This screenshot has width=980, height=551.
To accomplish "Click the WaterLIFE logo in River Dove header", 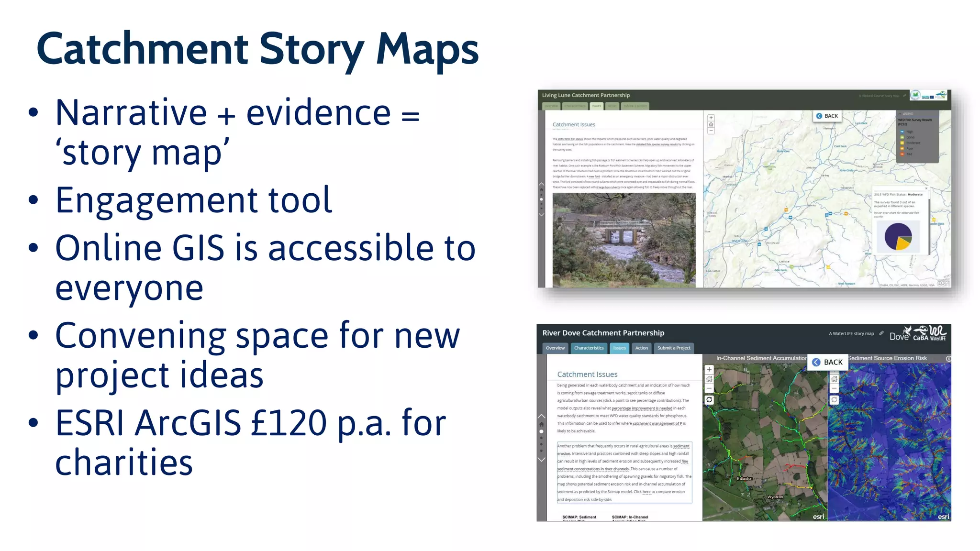I will (938, 333).
